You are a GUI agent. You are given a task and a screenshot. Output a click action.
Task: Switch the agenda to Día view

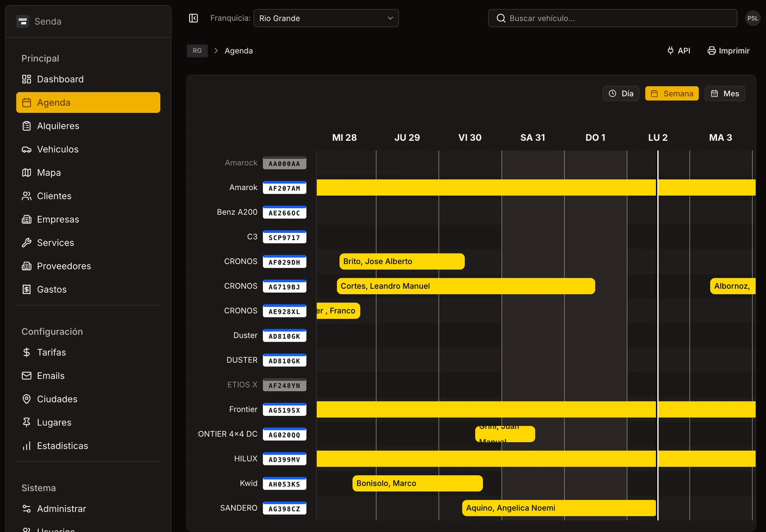coord(621,94)
